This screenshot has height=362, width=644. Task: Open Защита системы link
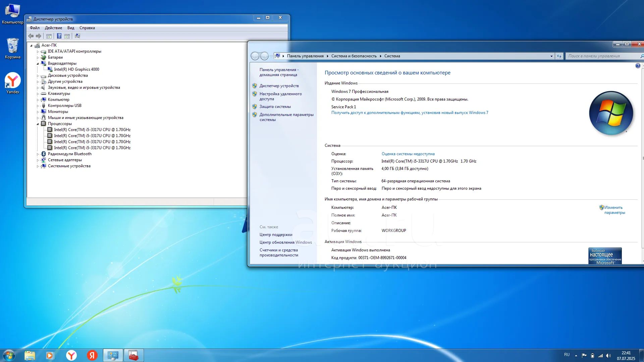tap(275, 107)
